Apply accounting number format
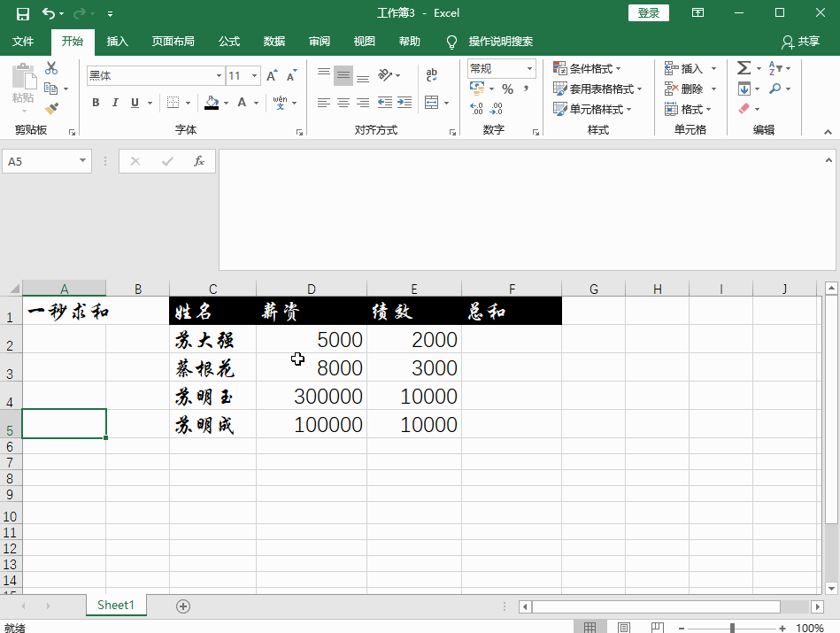 (477, 88)
